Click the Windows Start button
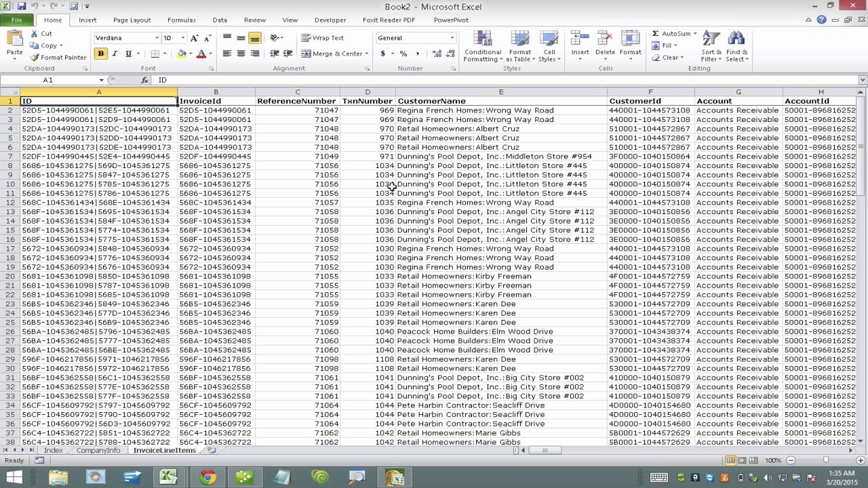The image size is (868, 488). 14,477
